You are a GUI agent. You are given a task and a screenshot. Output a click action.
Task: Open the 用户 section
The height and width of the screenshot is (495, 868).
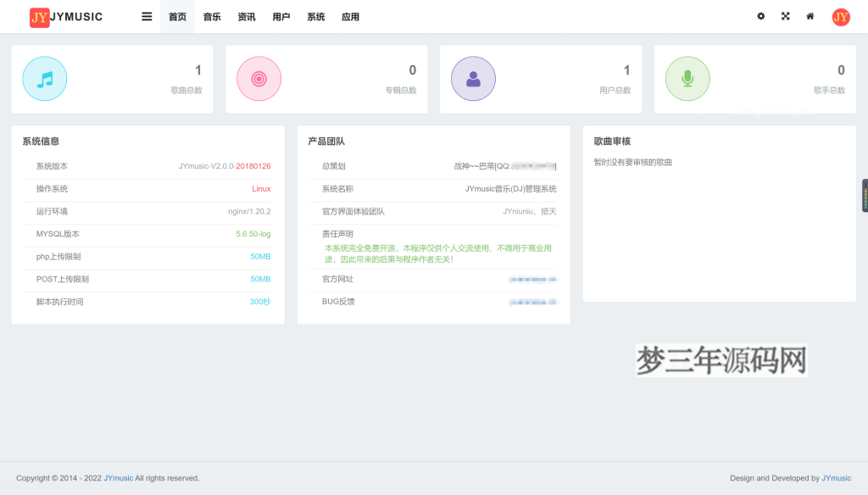click(x=281, y=16)
